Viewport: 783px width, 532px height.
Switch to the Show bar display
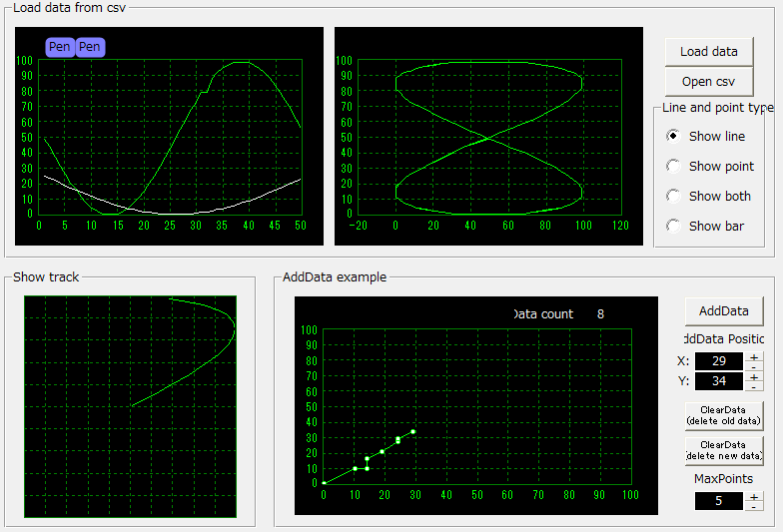pyautogui.click(x=673, y=226)
